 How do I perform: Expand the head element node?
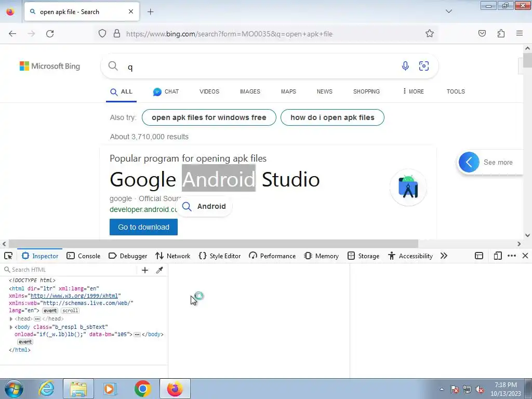[11, 319]
